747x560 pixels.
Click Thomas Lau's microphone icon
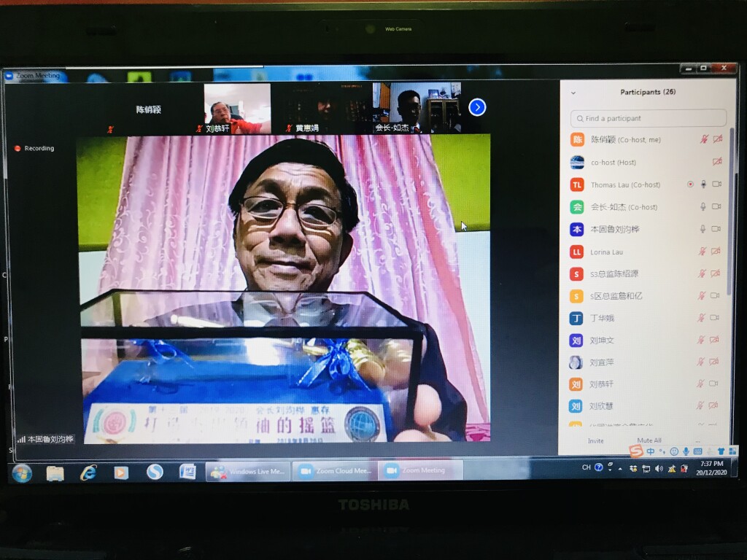tap(703, 184)
